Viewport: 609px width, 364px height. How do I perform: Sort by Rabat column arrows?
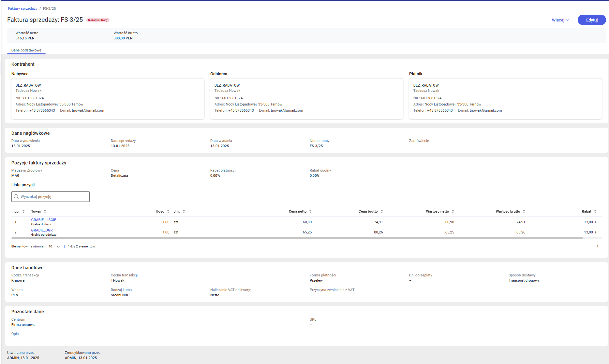click(595, 212)
